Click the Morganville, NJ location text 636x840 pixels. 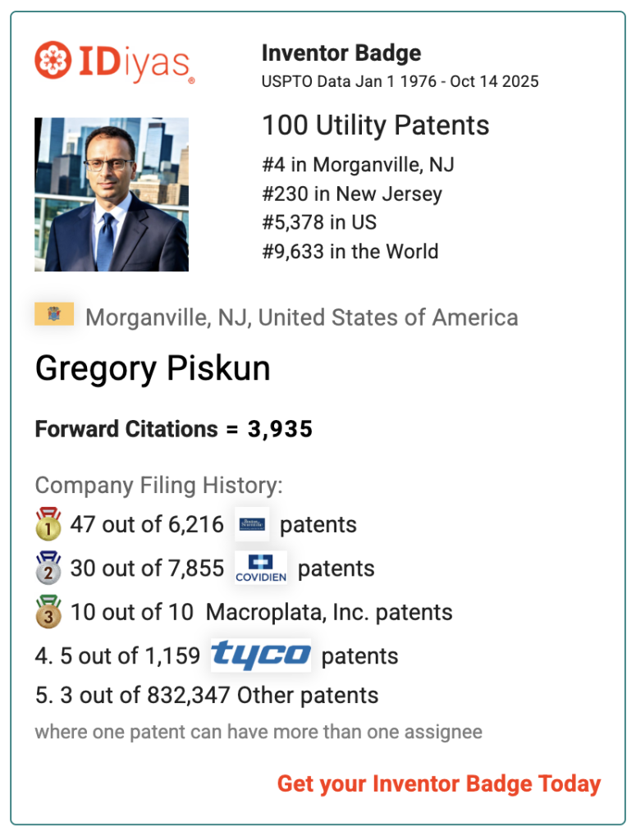point(301,317)
